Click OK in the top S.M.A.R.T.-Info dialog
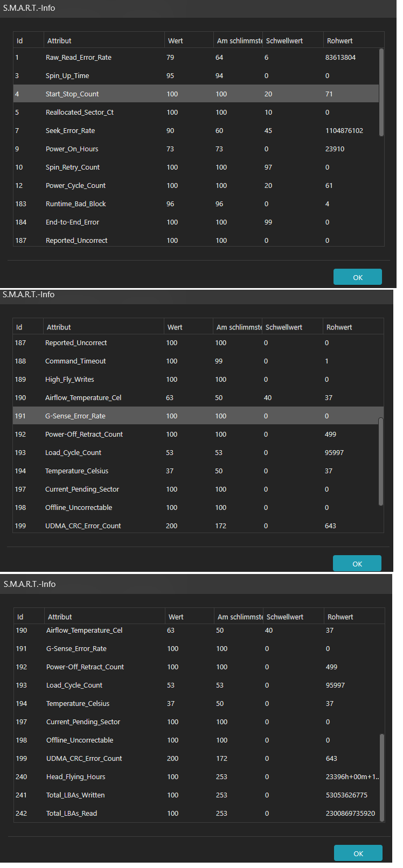 point(357,277)
